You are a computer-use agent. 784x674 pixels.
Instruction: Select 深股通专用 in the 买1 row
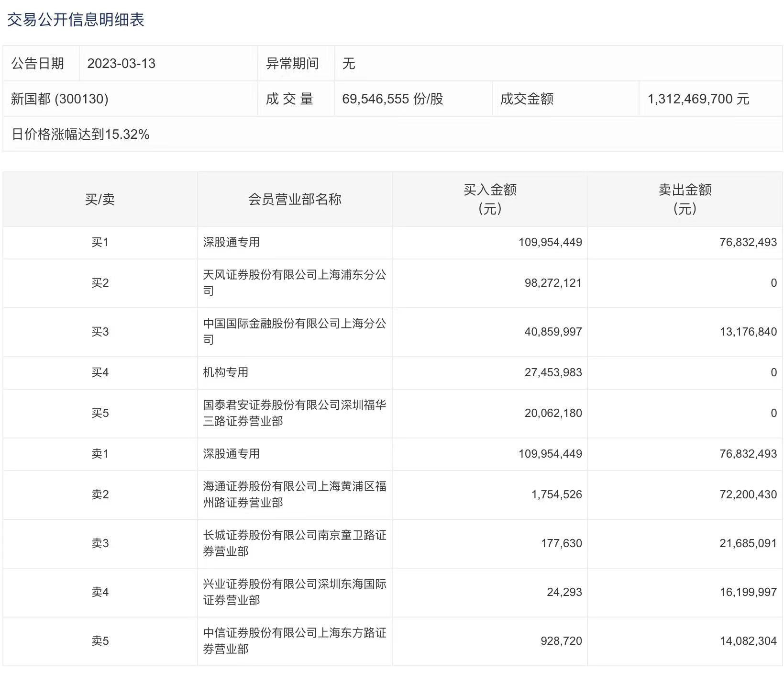tap(232, 242)
